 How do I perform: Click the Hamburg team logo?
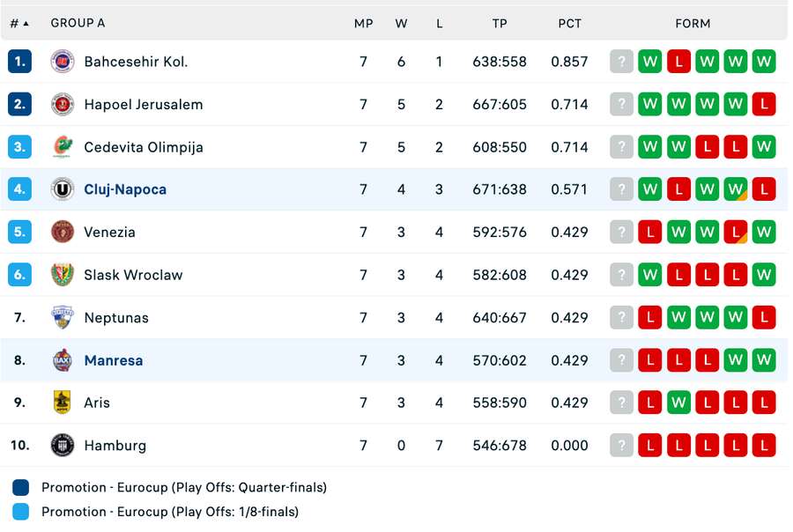pyautogui.click(x=63, y=445)
